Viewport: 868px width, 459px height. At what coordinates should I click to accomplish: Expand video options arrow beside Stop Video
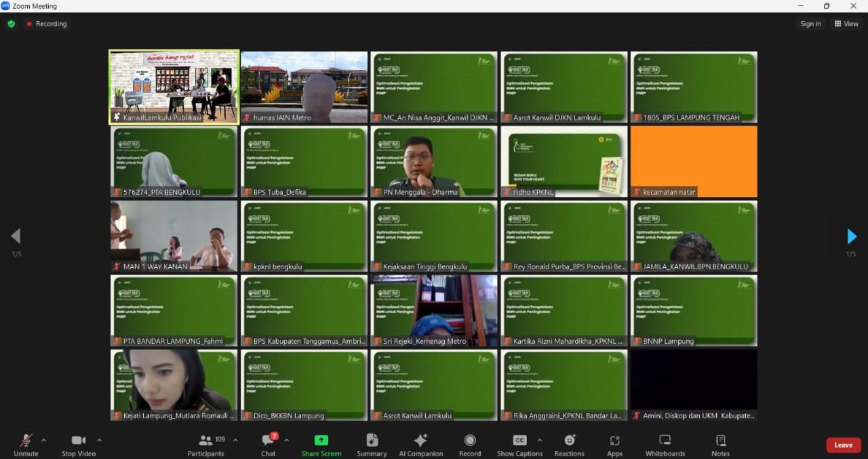coord(99,440)
